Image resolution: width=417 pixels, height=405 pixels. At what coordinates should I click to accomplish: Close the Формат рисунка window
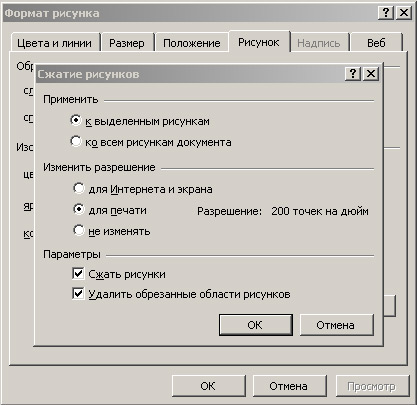pos(404,13)
